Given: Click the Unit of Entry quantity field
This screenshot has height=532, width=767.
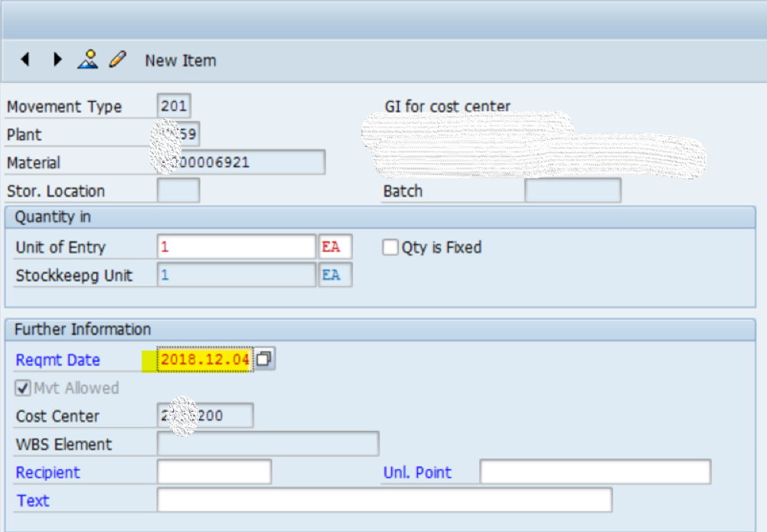Looking at the screenshot, I should (237, 246).
